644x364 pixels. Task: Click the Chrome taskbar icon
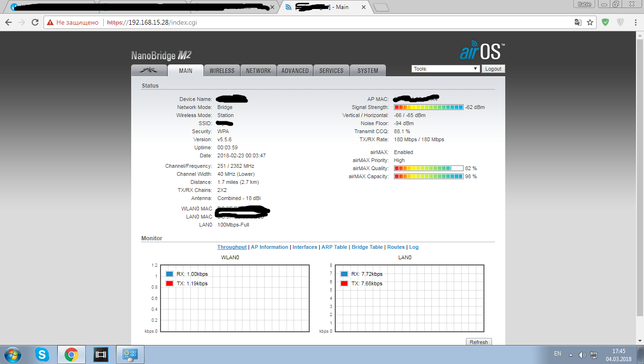point(72,355)
